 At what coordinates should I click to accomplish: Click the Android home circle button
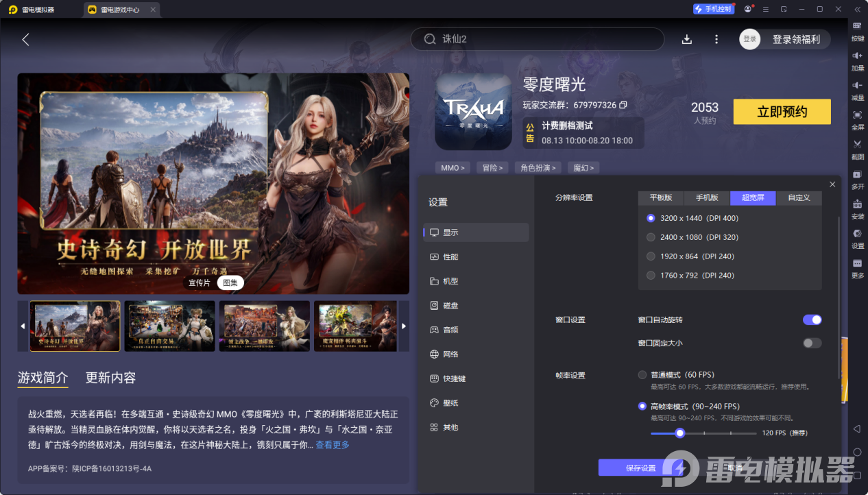pyautogui.click(x=857, y=452)
